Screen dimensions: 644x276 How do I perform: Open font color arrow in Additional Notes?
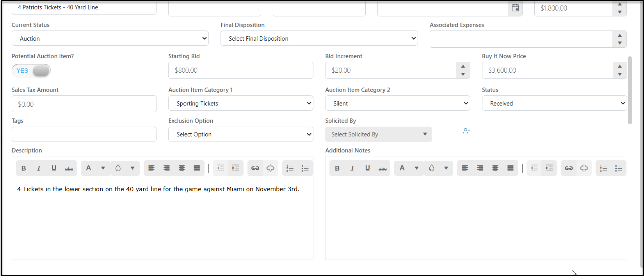coord(416,168)
